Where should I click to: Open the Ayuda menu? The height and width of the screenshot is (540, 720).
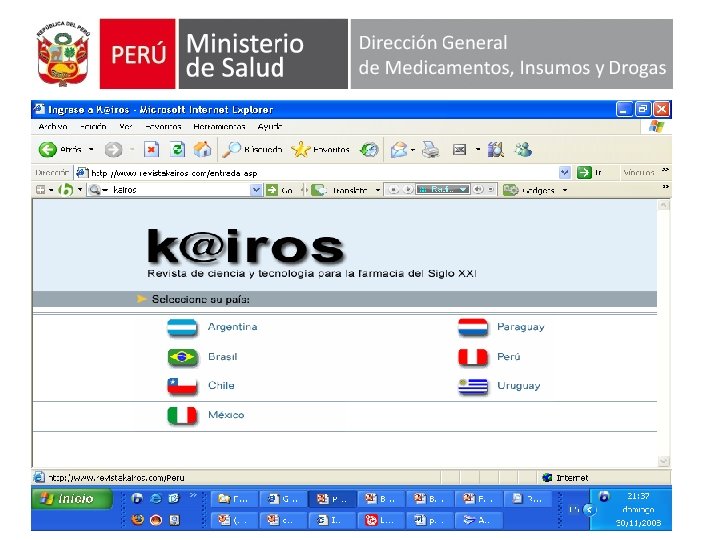point(270,126)
